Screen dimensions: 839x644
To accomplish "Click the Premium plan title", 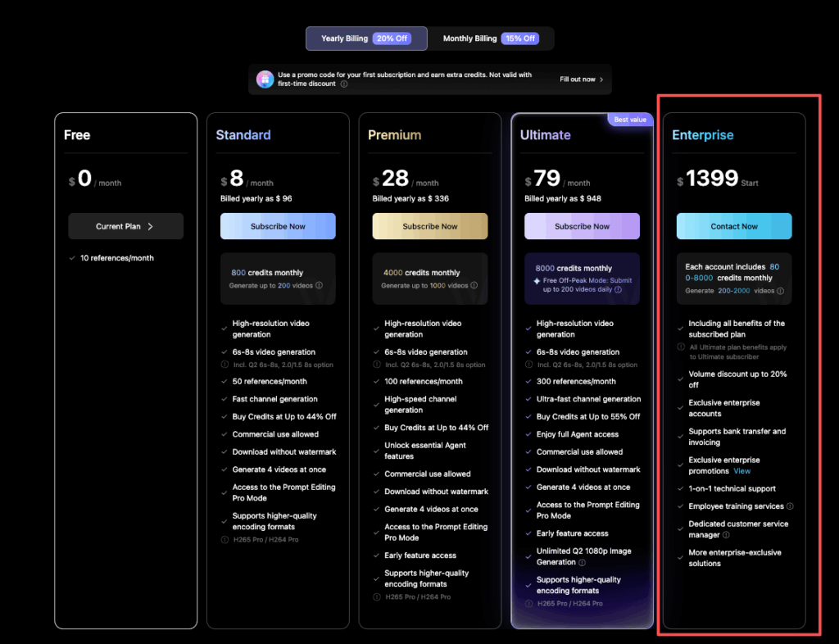I will pos(394,135).
